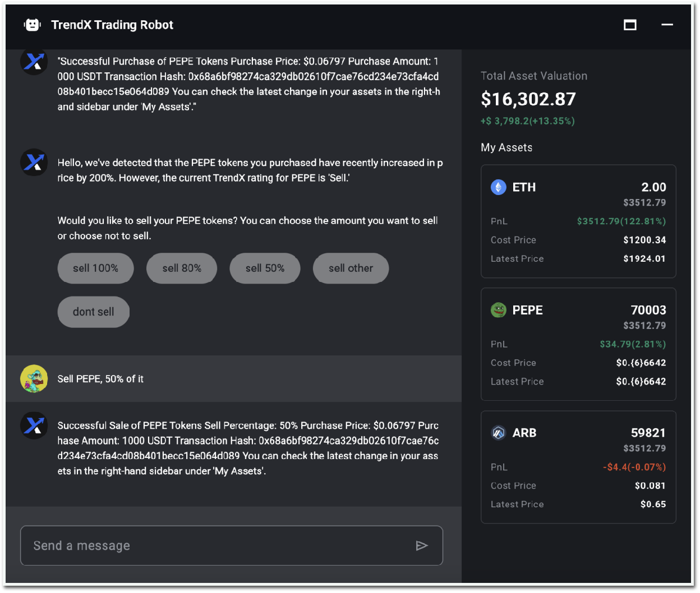Click the gain text +$ 3,798.2(+13.35%)

tap(528, 121)
